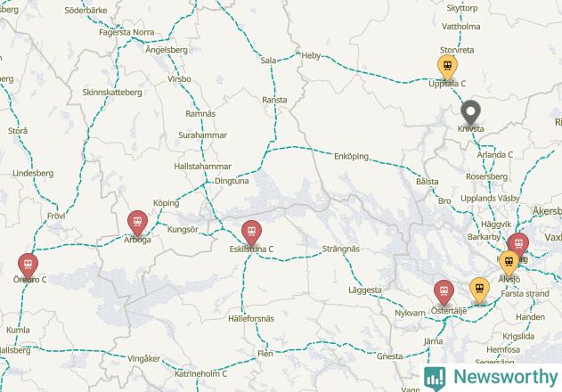Click the Arlanda C map label
Viewport: 562px width, 392px height.
[495, 155]
